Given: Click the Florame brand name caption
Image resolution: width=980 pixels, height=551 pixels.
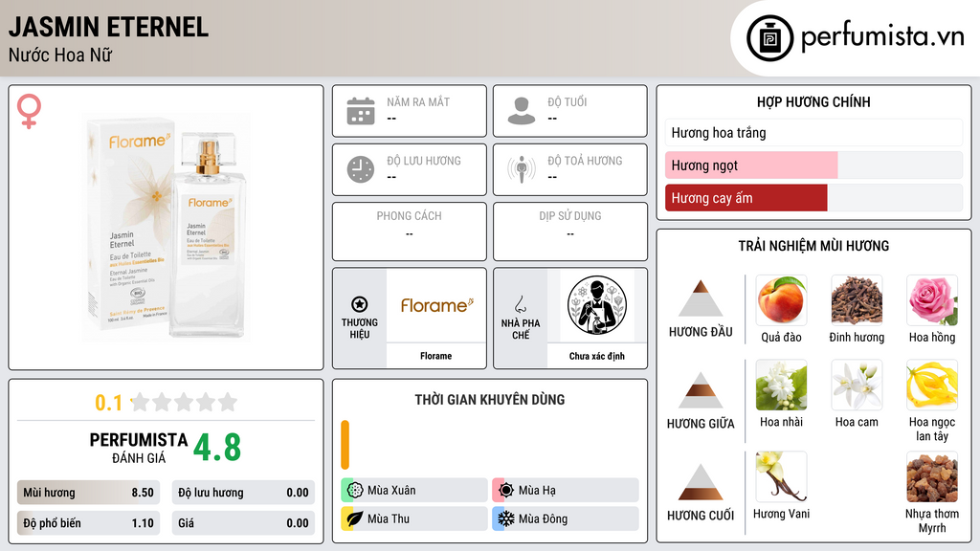Looking at the screenshot, I should (435, 356).
